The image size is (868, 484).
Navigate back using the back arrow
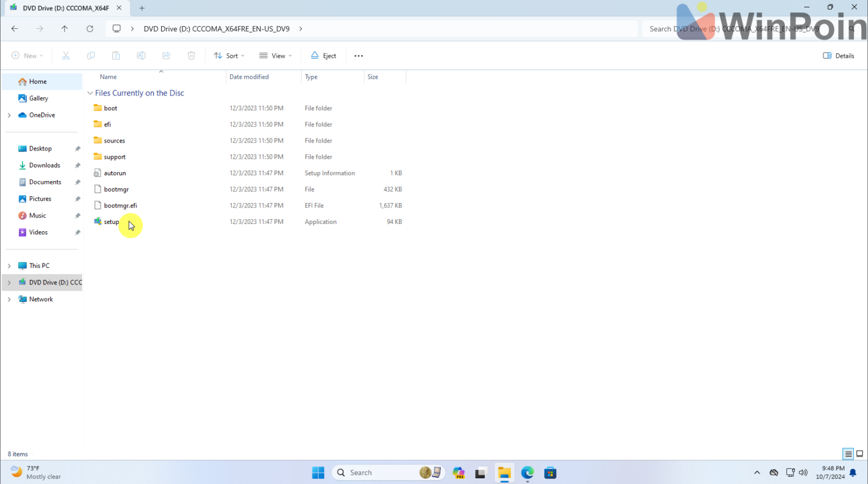click(15, 28)
